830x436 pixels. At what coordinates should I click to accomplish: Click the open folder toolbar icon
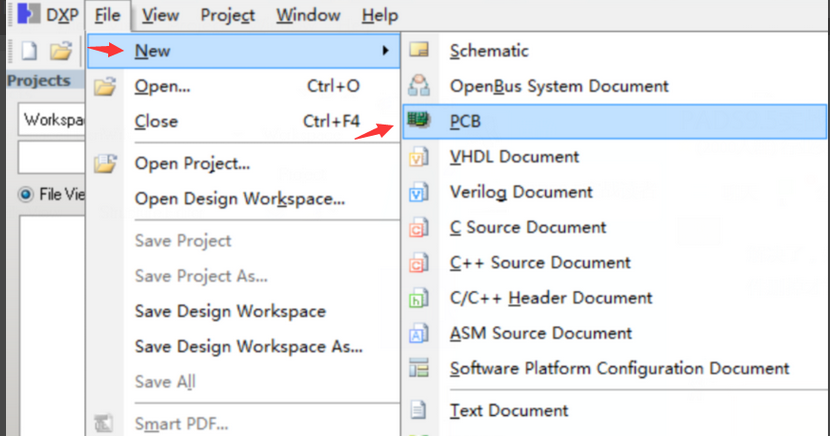pyautogui.click(x=61, y=50)
